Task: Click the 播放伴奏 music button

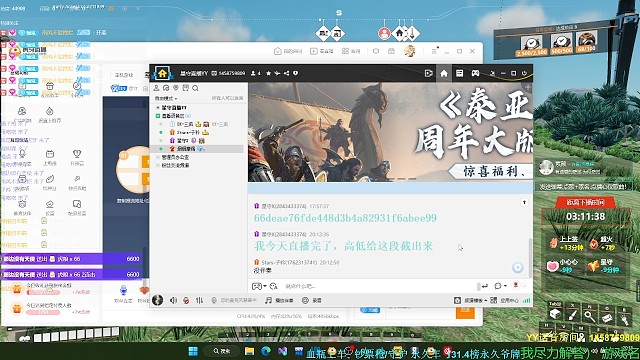Action: click(279, 300)
